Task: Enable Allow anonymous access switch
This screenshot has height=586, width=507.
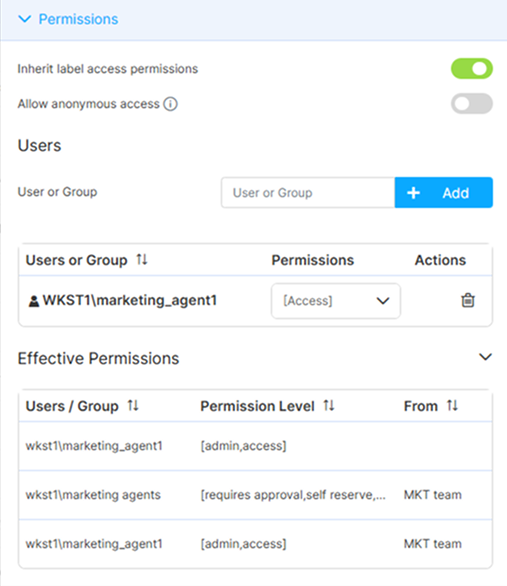Action: click(x=472, y=104)
